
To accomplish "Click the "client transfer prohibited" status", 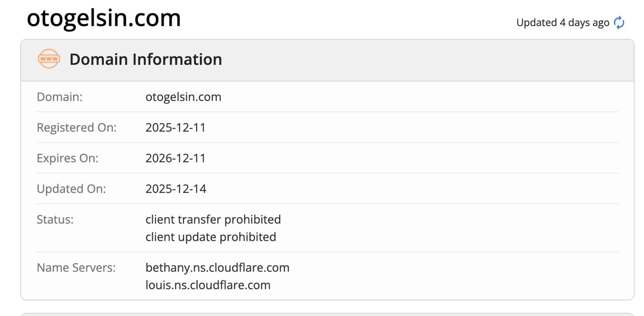I will coord(213,220).
